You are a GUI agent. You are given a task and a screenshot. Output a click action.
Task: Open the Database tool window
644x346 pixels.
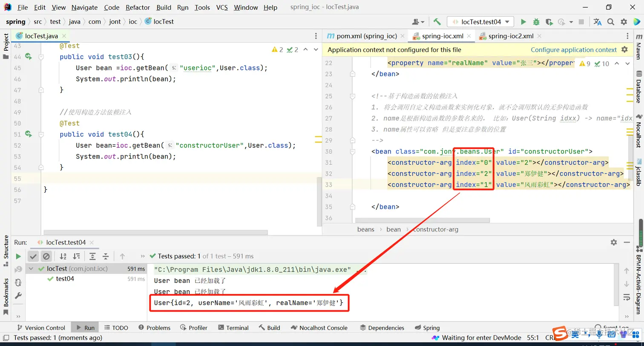(x=638, y=87)
